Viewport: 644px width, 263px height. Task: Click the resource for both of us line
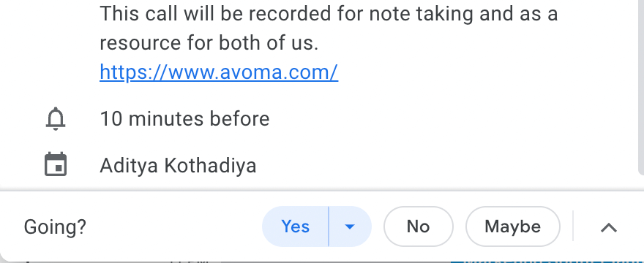209,42
